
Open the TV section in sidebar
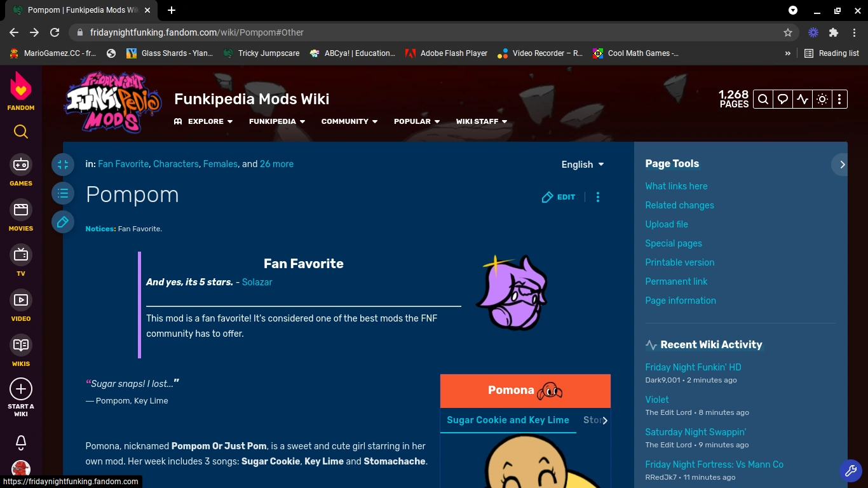pyautogui.click(x=21, y=261)
